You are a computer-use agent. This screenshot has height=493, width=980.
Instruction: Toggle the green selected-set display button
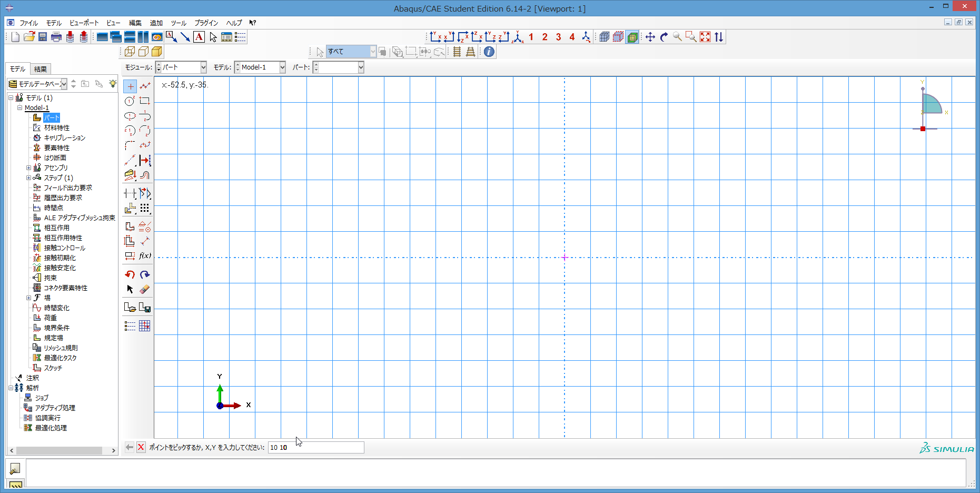[x=632, y=37]
